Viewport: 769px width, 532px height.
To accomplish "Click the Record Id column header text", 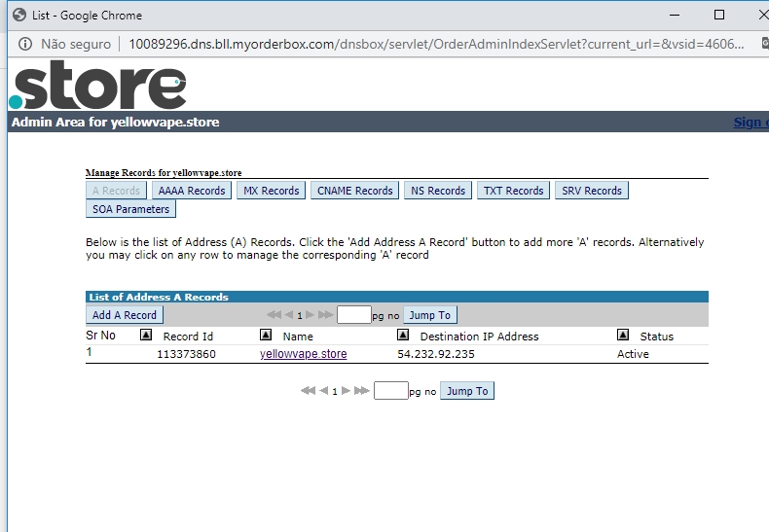I will (x=188, y=337).
